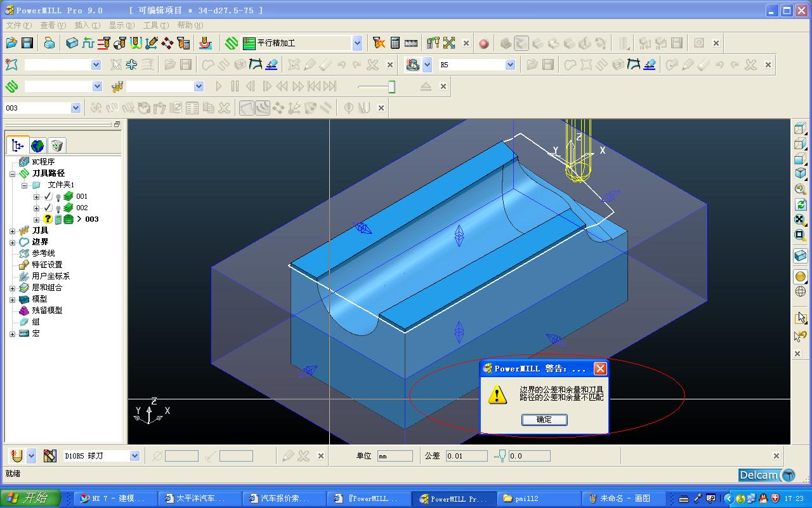Click the thickness field showing 0.0
The height and width of the screenshot is (508, 812).
pyautogui.click(x=529, y=456)
